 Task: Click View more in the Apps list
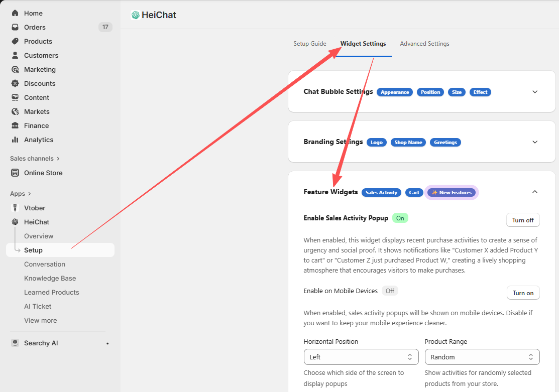tap(41, 320)
